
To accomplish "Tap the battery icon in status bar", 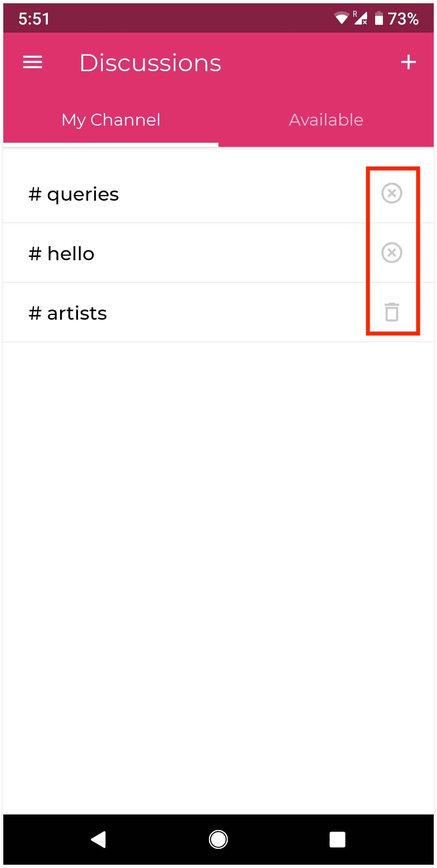I will pyautogui.click(x=379, y=18).
